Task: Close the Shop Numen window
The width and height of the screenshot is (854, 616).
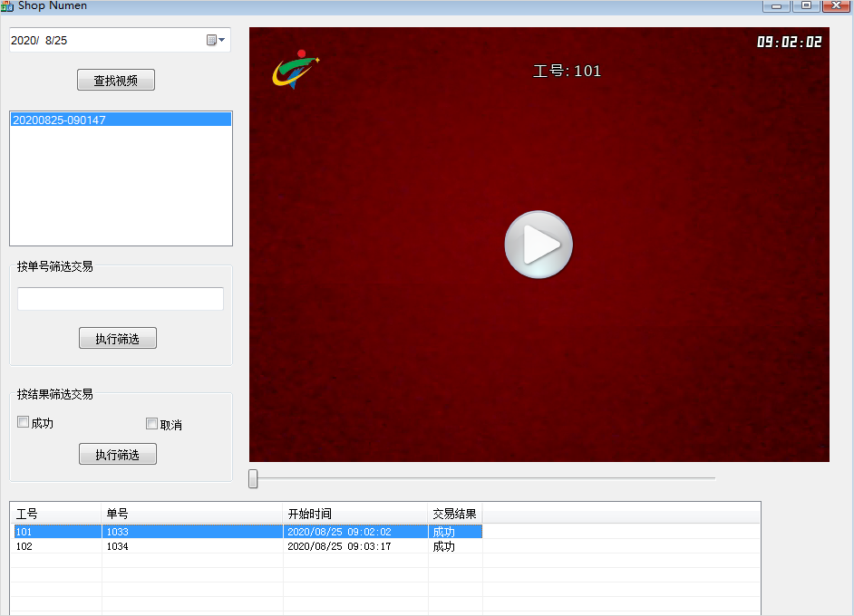Action: click(x=837, y=5)
